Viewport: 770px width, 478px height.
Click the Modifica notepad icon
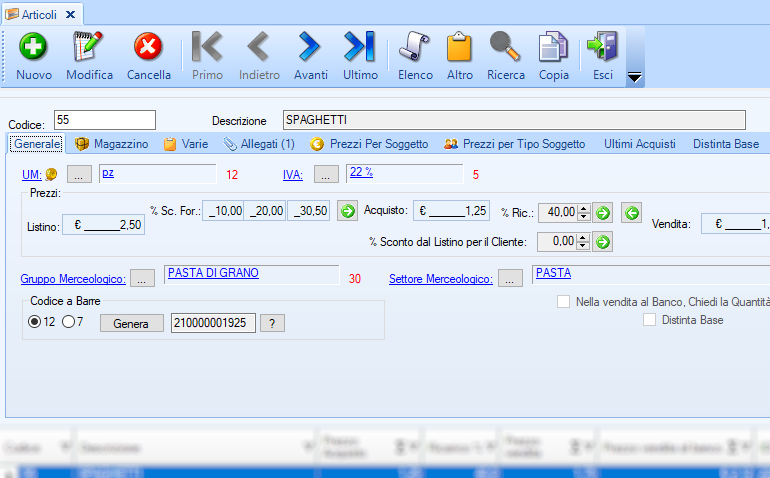[x=89, y=47]
